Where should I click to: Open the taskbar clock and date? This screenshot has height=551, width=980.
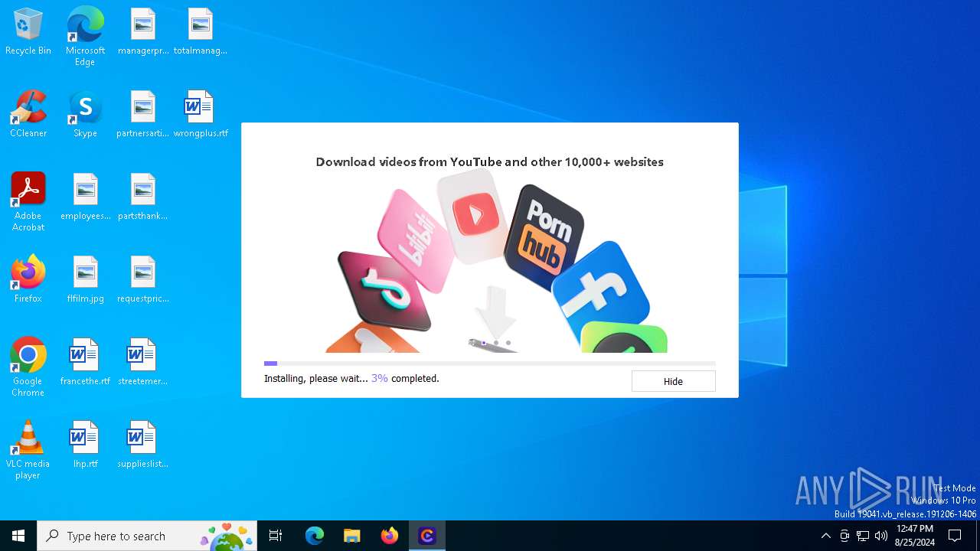pyautogui.click(x=915, y=536)
